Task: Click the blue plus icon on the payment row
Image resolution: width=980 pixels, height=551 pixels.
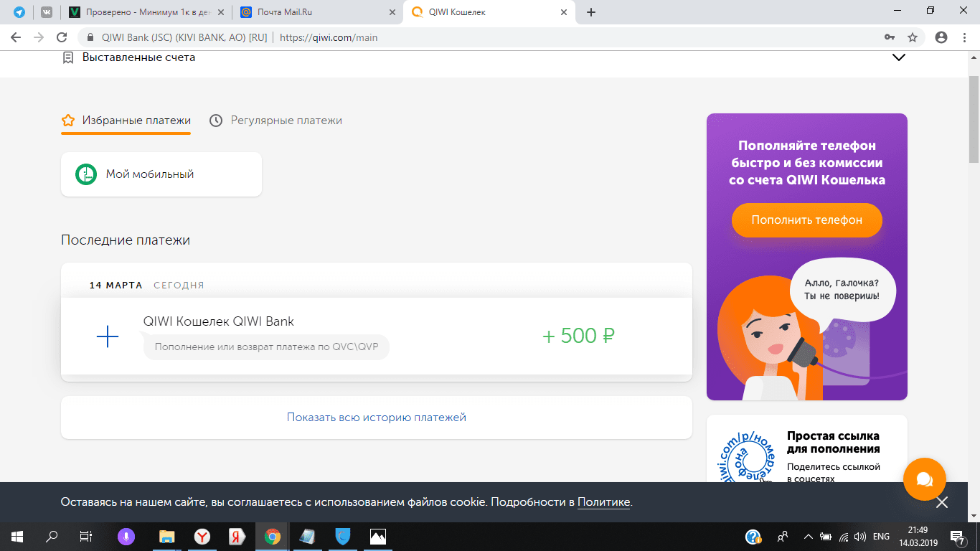Action: [107, 336]
